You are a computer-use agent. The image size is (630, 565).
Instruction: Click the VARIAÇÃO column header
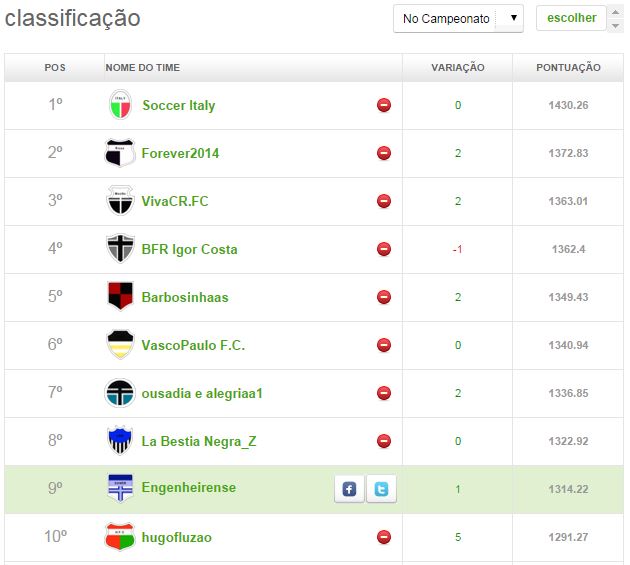click(457, 68)
